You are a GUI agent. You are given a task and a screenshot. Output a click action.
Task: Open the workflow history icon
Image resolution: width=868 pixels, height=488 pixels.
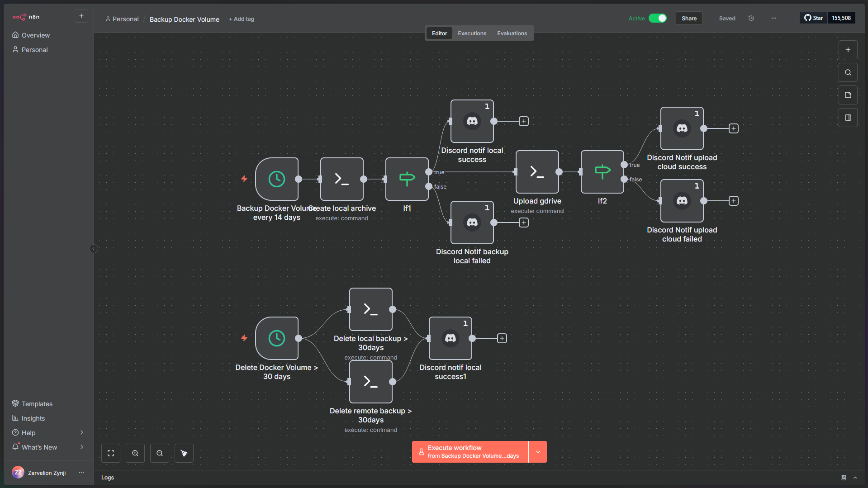(x=751, y=19)
